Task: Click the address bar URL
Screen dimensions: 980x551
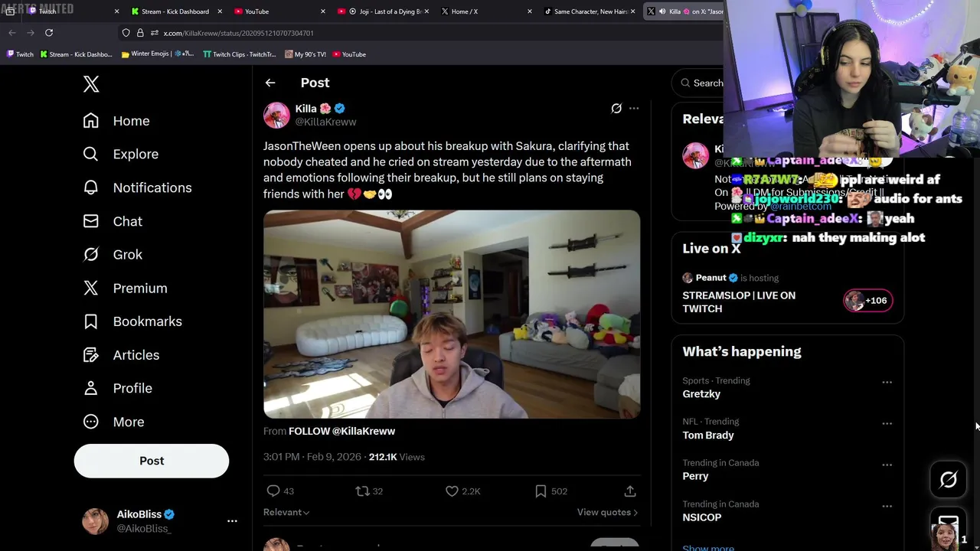Action: [x=238, y=33]
